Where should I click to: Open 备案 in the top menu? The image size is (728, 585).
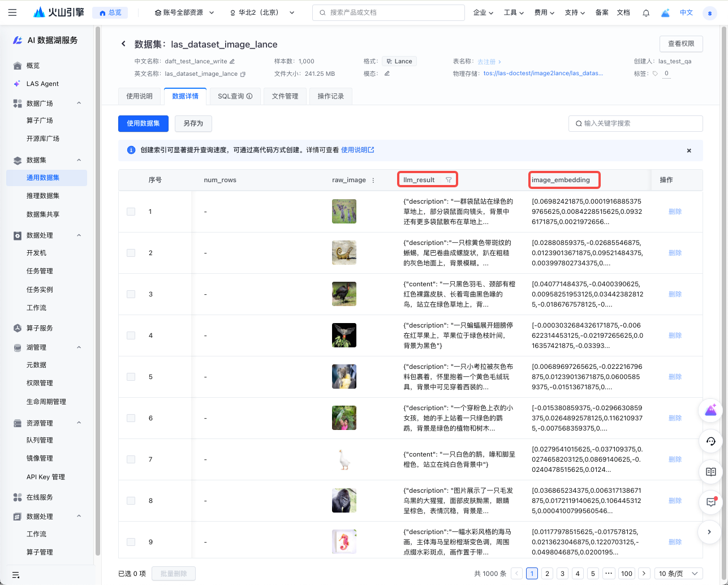tap(602, 12)
